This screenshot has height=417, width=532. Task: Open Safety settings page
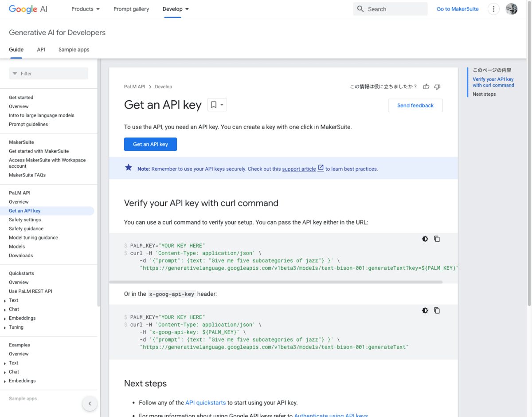click(25, 220)
